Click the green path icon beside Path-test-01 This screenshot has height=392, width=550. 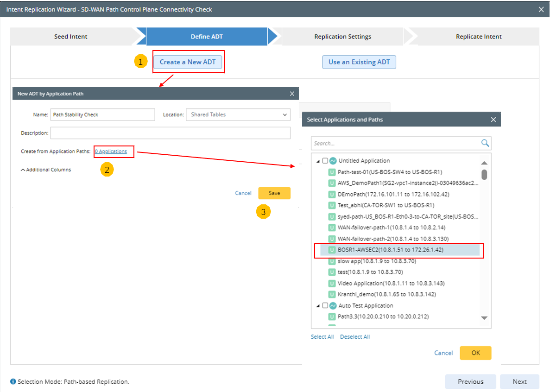[x=332, y=172]
